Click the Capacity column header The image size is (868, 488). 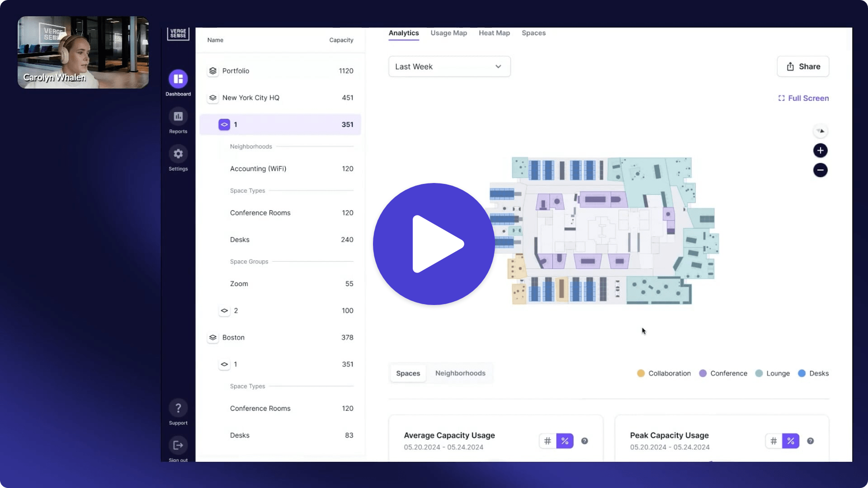[341, 40]
